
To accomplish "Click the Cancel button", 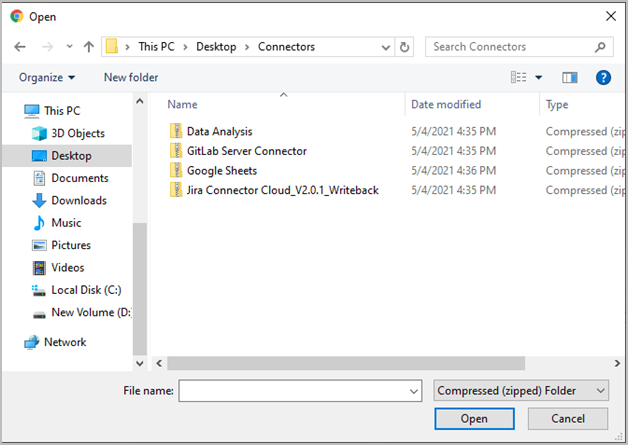I will pyautogui.click(x=568, y=419).
